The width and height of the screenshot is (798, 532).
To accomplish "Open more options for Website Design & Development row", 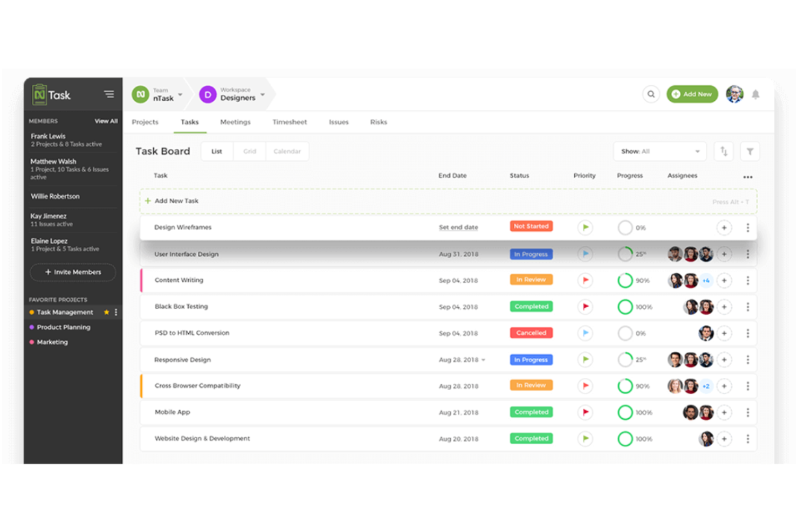I will (x=747, y=439).
